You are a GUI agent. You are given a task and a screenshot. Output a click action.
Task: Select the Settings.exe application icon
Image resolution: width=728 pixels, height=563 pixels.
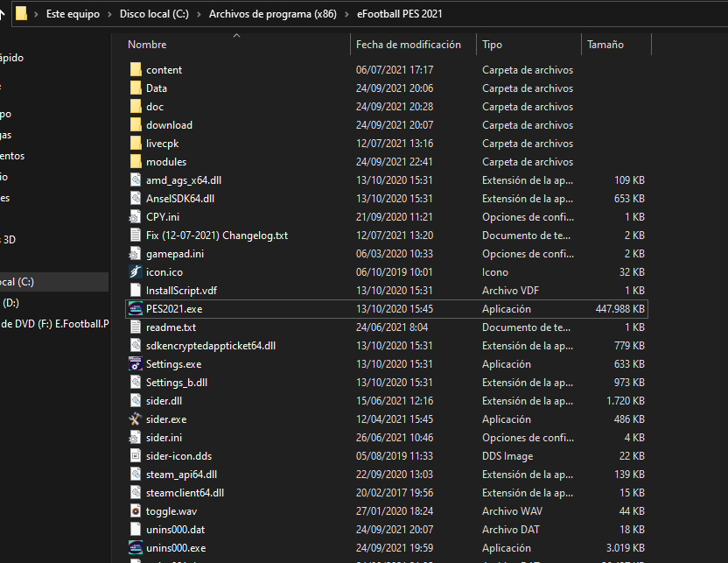pyautogui.click(x=135, y=363)
